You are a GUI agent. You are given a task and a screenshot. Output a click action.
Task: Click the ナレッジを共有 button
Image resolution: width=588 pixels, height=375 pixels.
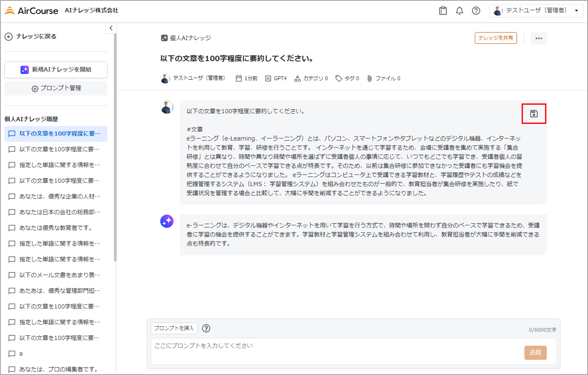point(496,38)
